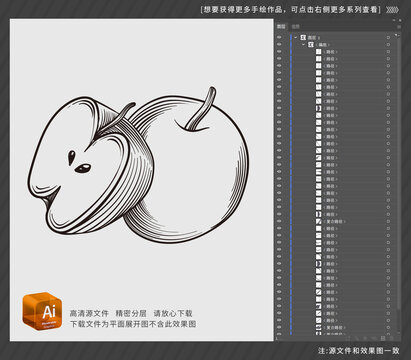Image resolution: width=411 pixels, height=360 pixels.
Task: Toggle eye of the lower fully visible <复合路径> row
Action: (279, 327)
